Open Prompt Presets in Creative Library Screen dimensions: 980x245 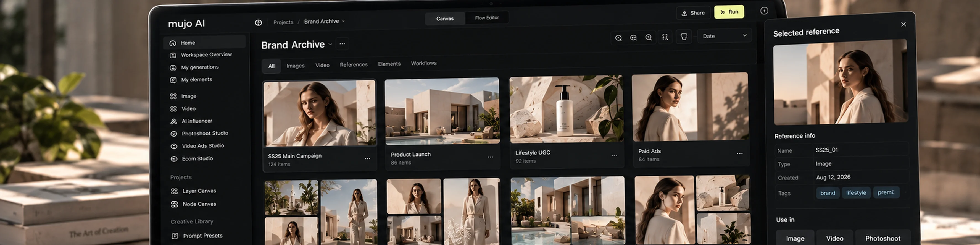(197, 236)
